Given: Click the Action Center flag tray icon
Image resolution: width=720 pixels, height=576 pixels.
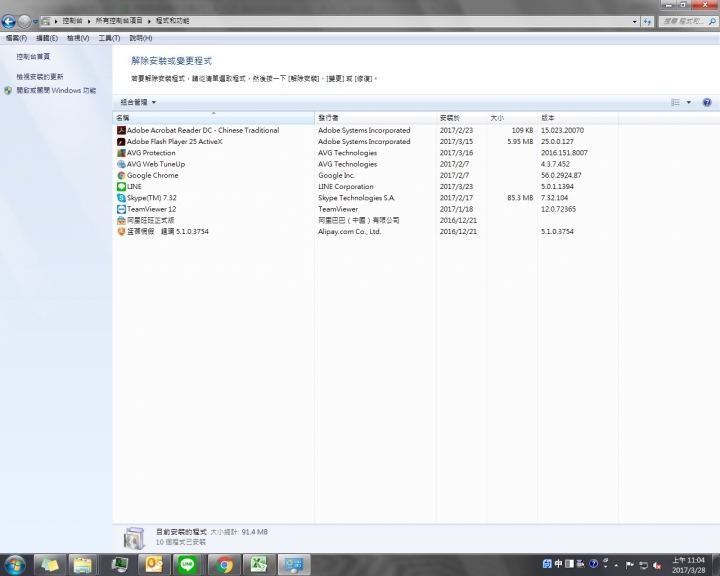Looking at the screenshot, I should click(x=630, y=565).
